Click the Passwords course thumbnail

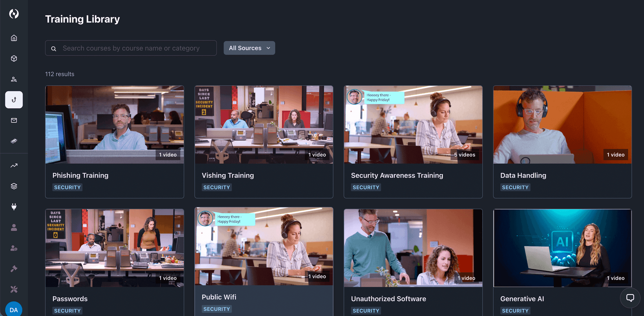tap(114, 248)
